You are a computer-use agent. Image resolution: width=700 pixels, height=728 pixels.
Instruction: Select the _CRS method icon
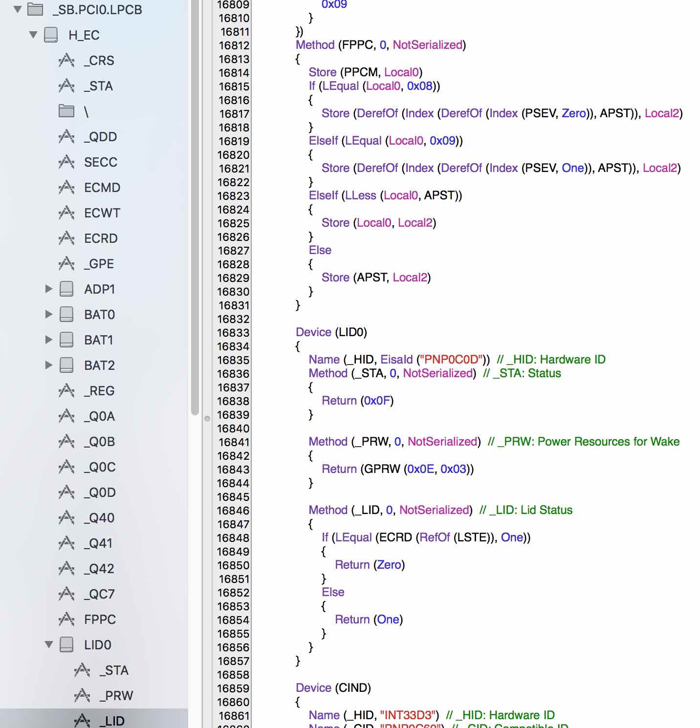pyautogui.click(x=66, y=61)
